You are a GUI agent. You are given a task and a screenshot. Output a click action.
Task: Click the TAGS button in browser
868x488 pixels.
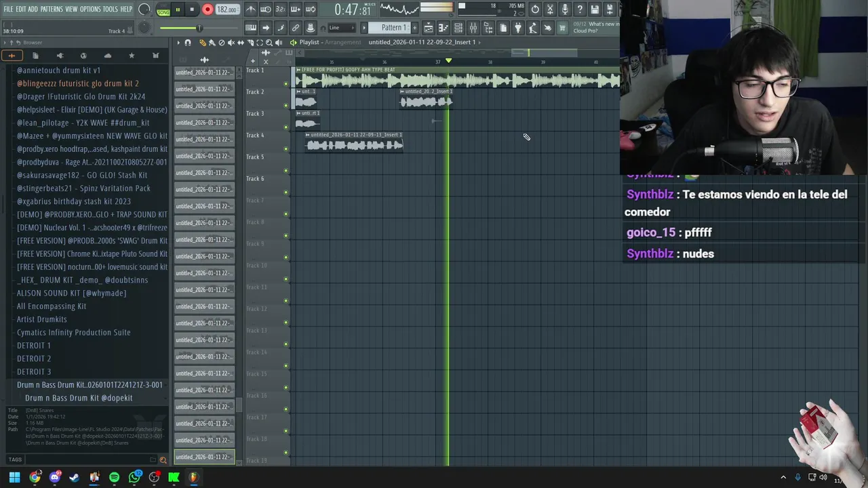coord(15,460)
